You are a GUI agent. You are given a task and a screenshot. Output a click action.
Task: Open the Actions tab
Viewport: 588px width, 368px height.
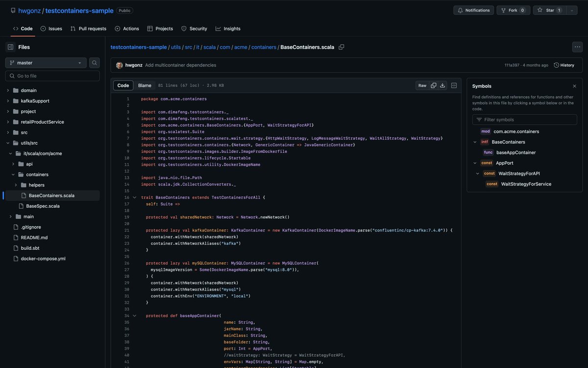pyautogui.click(x=127, y=28)
